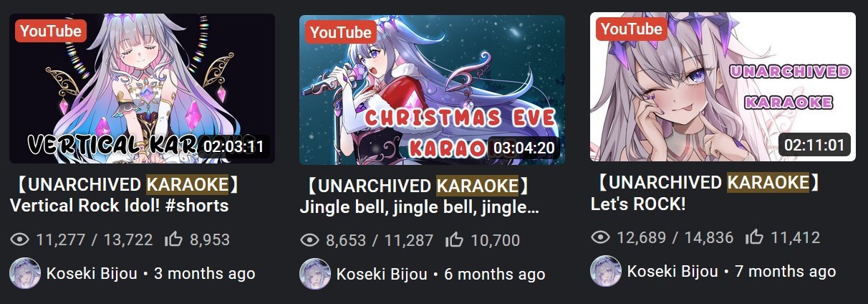Open Koseki Bijou avatar under Let's ROCK video
The image size is (868, 304).
coord(606,271)
